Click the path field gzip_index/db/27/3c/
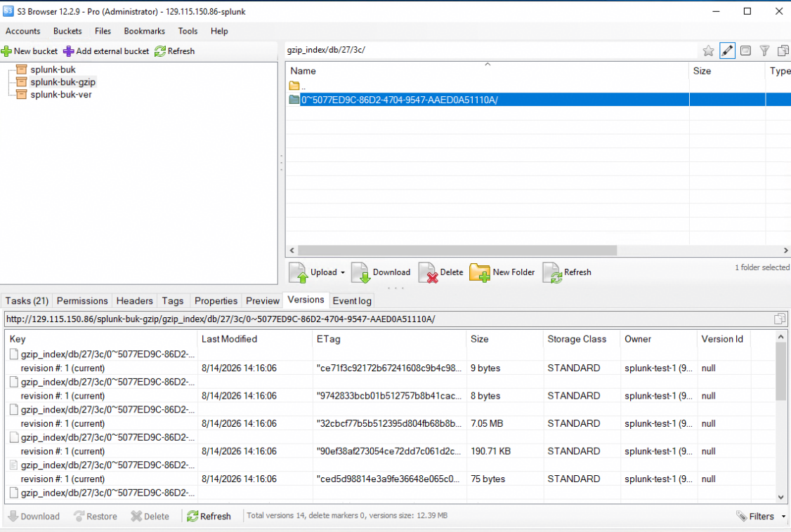Screen dimensions: 791x532 click(492, 50)
